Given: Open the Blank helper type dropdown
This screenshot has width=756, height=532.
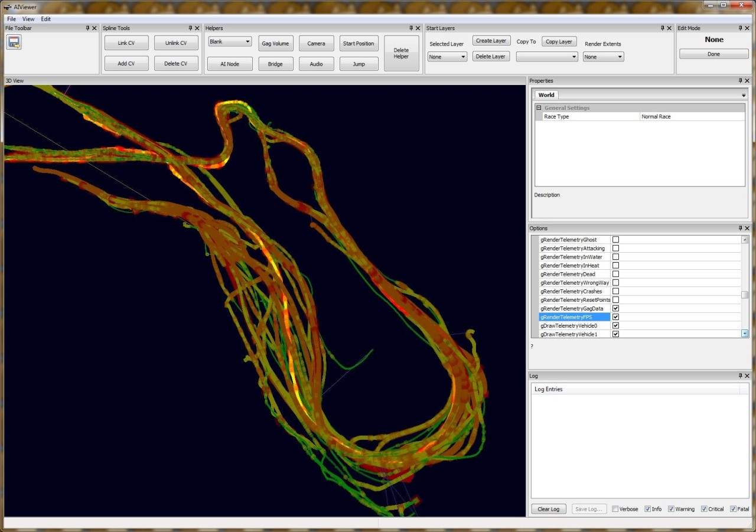Looking at the screenshot, I should 230,42.
